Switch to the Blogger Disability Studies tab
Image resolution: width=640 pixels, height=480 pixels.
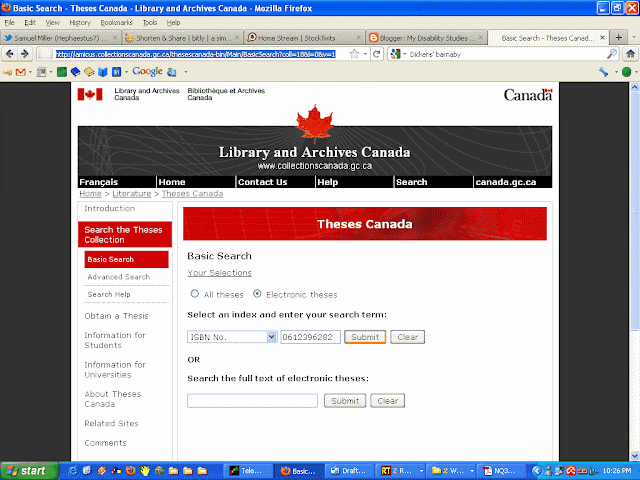[x=427, y=38]
